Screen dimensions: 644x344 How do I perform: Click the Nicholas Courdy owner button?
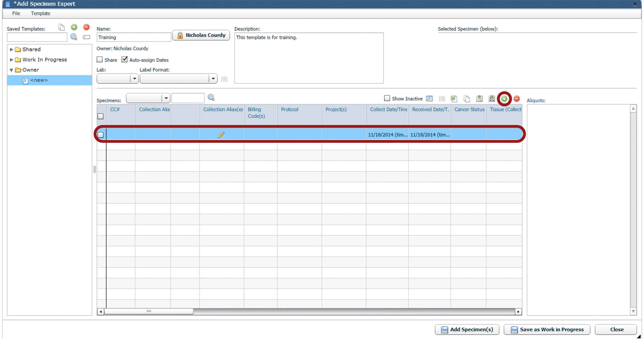(x=201, y=35)
